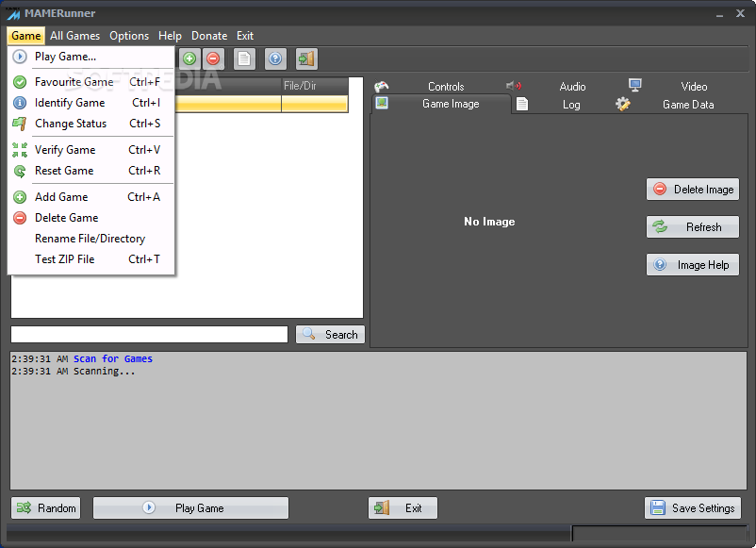The image size is (756, 548).
Task: Click the exit door toolbar icon
Action: click(x=306, y=58)
